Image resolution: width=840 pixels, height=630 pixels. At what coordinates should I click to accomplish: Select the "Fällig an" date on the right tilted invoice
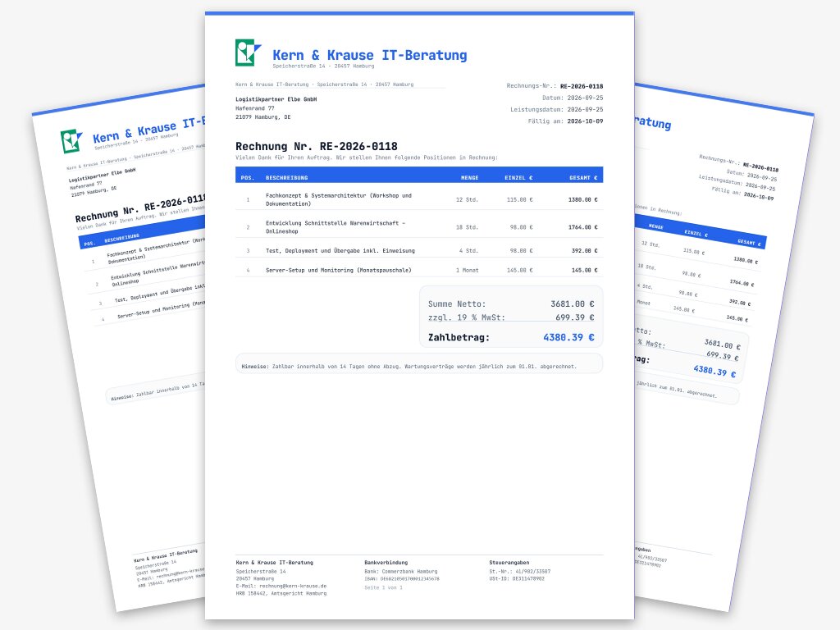(759, 195)
